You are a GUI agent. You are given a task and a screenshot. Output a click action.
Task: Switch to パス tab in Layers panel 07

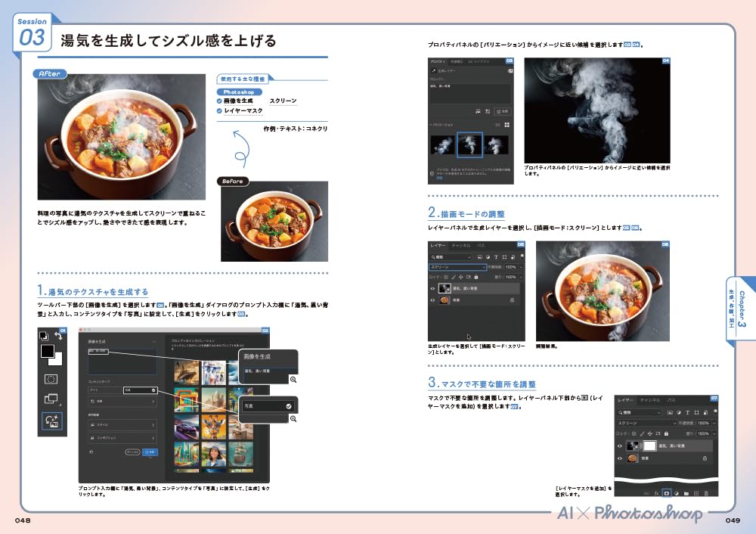tap(671, 400)
